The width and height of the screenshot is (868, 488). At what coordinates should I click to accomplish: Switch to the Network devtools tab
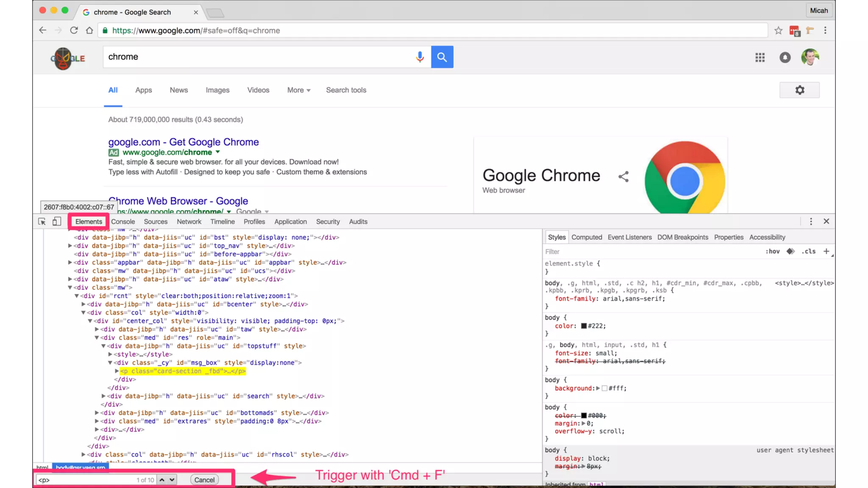(189, 222)
